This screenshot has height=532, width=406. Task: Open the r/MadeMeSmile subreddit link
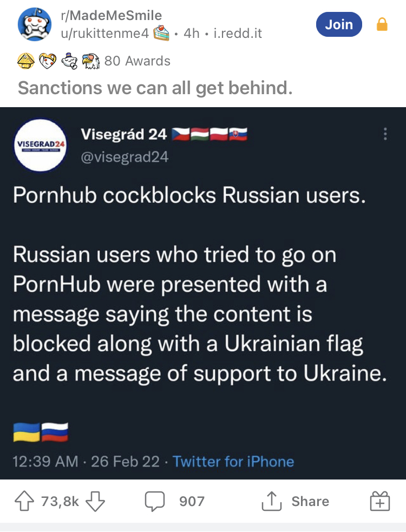tap(110, 15)
